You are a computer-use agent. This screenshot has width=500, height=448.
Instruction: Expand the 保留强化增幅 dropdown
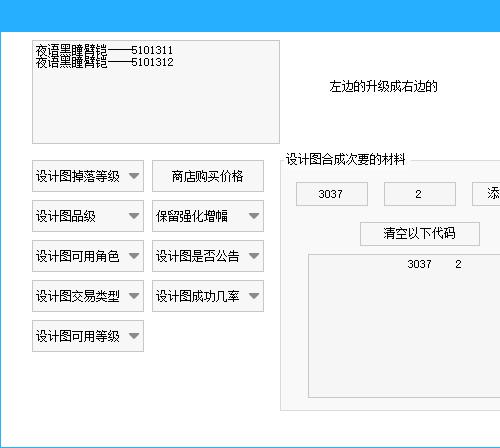tap(208, 216)
